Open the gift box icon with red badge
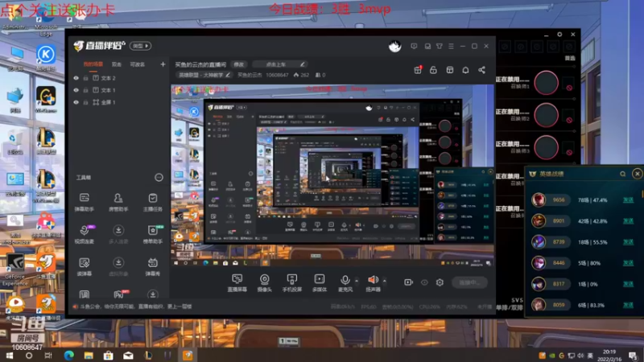 pyautogui.click(x=418, y=70)
